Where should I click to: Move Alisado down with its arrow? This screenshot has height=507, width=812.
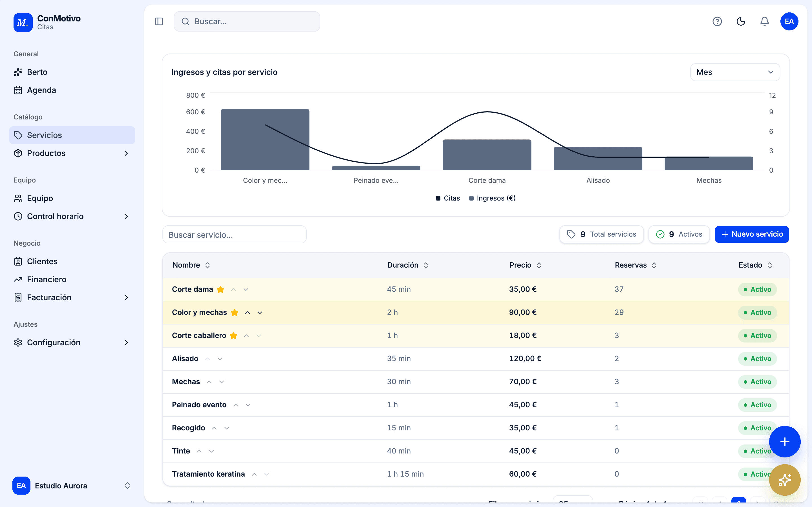tap(220, 359)
